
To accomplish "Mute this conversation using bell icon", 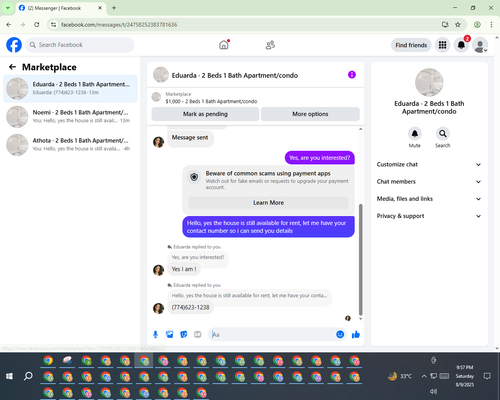I will click(415, 134).
